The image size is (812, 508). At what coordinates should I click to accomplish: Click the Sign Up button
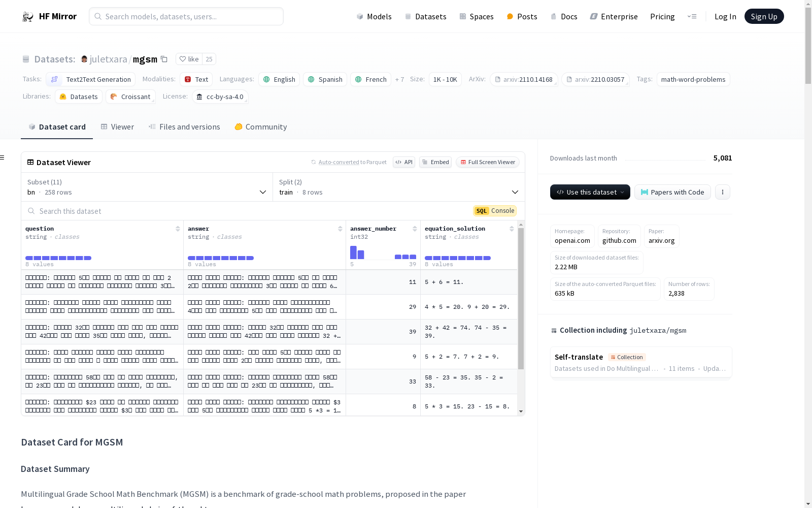tap(764, 17)
